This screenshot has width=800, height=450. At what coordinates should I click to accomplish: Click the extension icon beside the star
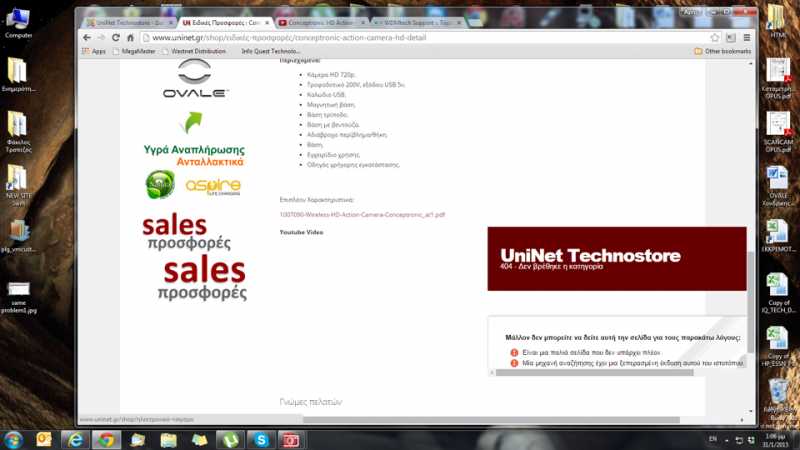click(731, 38)
